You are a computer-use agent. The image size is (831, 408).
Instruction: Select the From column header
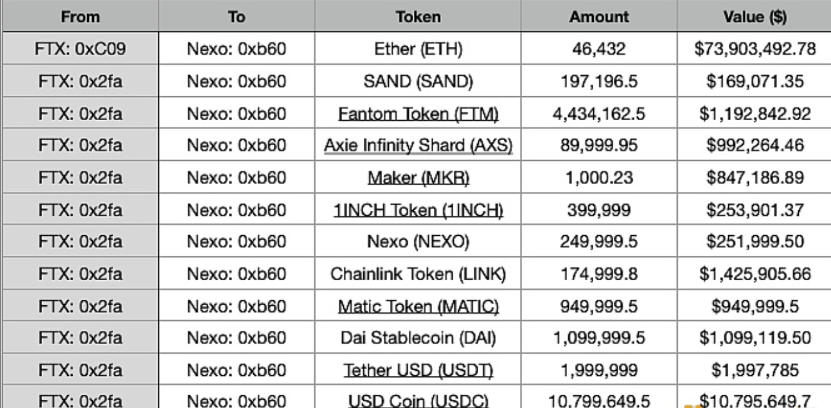(80, 16)
